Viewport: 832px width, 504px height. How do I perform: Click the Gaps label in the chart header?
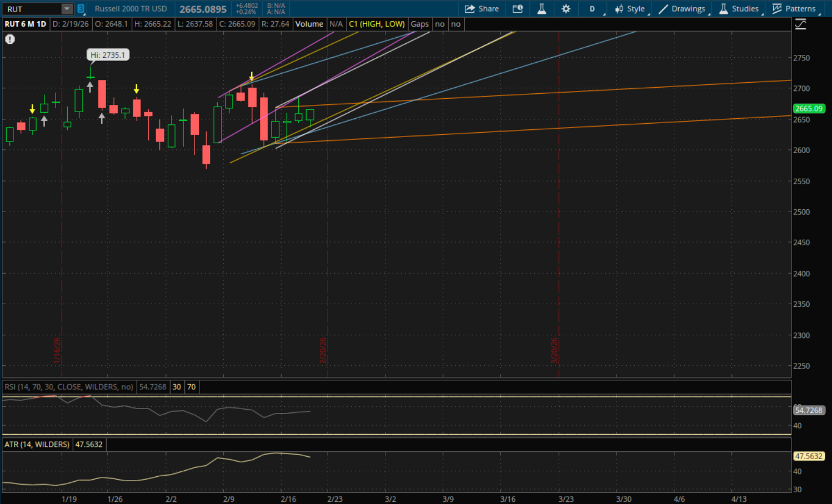pyautogui.click(x=419, y=24)
